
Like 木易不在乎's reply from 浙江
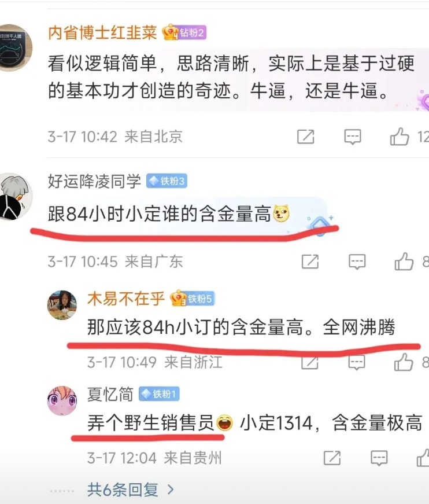[x=404, y=362]
